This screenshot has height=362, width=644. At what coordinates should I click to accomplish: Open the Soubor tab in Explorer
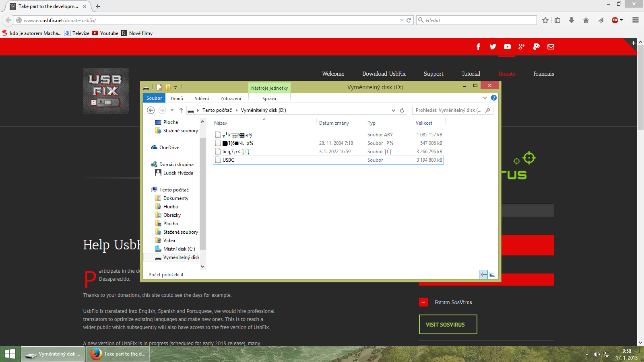click(154, 98)
